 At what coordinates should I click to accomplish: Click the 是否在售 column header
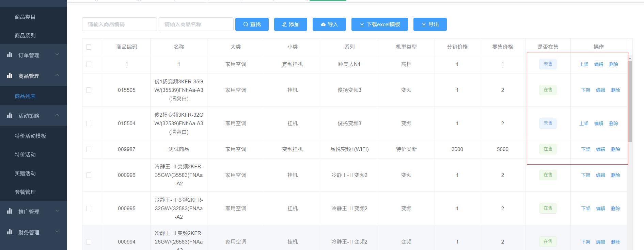click(x=548, y=47)
